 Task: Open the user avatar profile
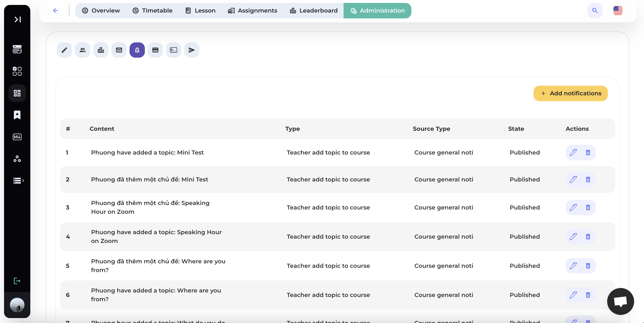(17, 305)
